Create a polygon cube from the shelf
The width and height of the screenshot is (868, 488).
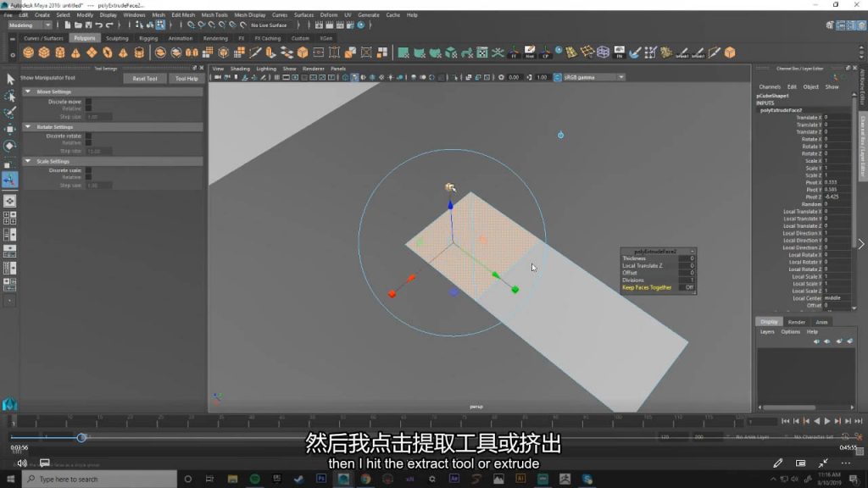coord(44,53)
